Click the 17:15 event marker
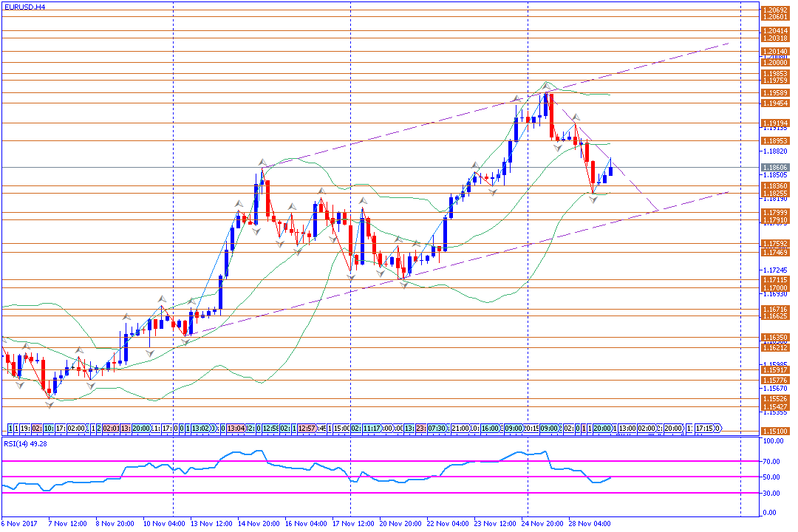This screenshot has width=798, height=532. (706, 428)
